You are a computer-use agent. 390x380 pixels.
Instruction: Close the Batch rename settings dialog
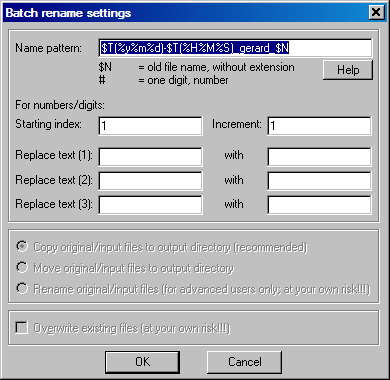376,13
